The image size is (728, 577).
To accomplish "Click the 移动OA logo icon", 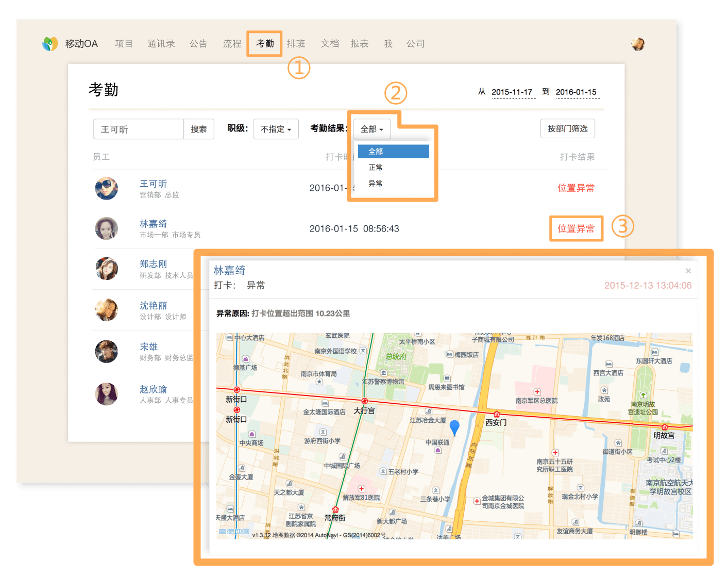I will pos(50,44).
